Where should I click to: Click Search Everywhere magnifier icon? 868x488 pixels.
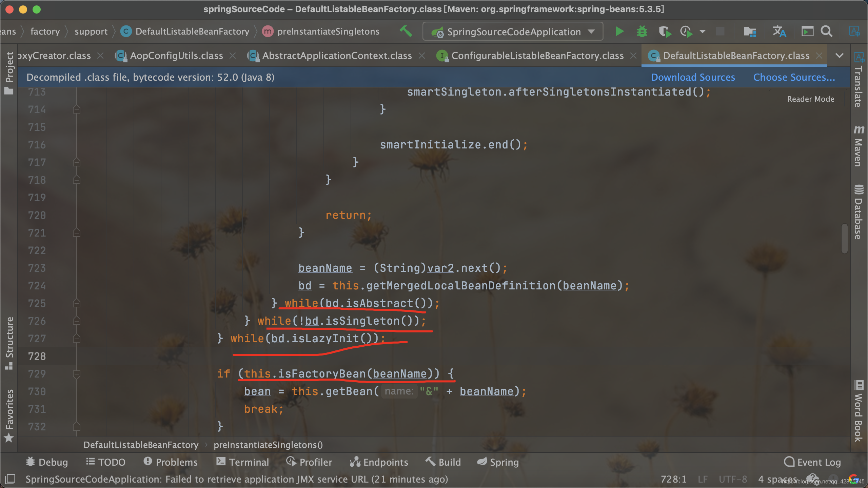[827, 32]
